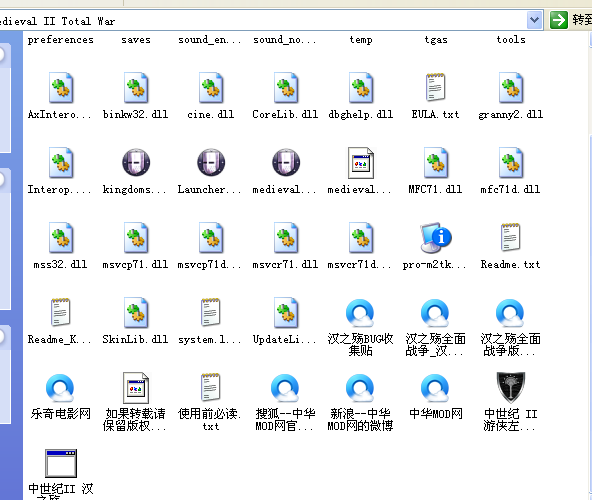The height and width of the screenshot is (500, 592).
Task: Click the MFC71.dll file icon
Action: pyautogui.click(x=436, y=163)
